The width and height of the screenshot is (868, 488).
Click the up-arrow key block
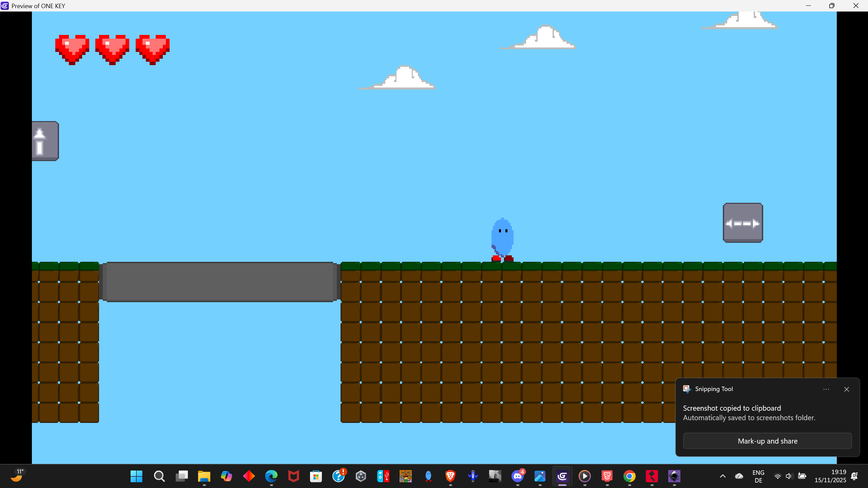[x=45, y=141]
